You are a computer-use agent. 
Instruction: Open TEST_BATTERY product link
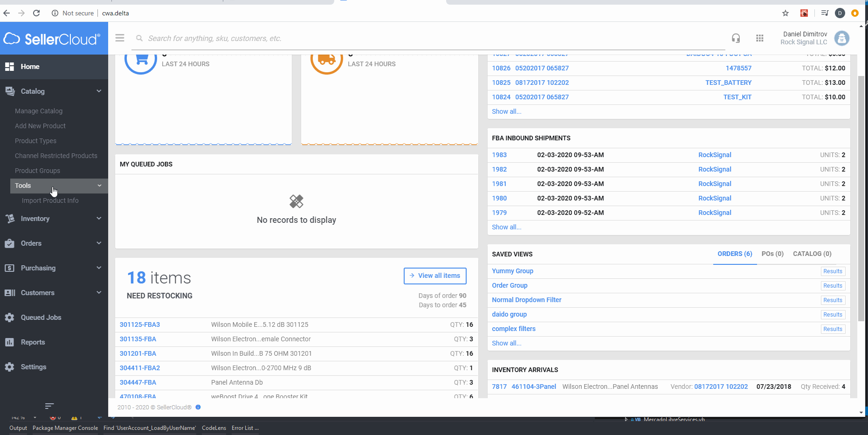click(x=728, y=83)
